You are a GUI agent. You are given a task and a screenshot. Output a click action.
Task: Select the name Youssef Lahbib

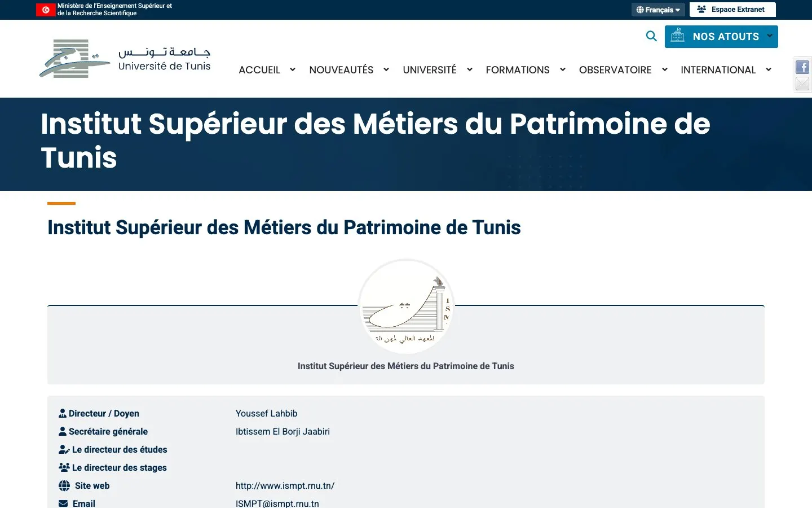pyautogui.click(x=266, y=413)
